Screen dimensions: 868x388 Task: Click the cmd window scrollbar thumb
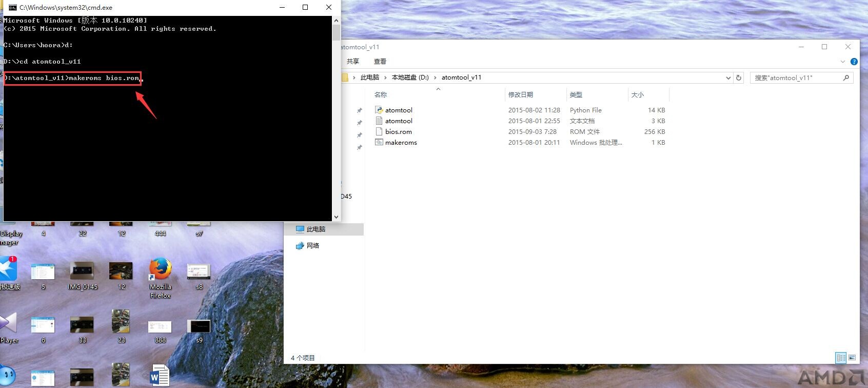[336, 32]
